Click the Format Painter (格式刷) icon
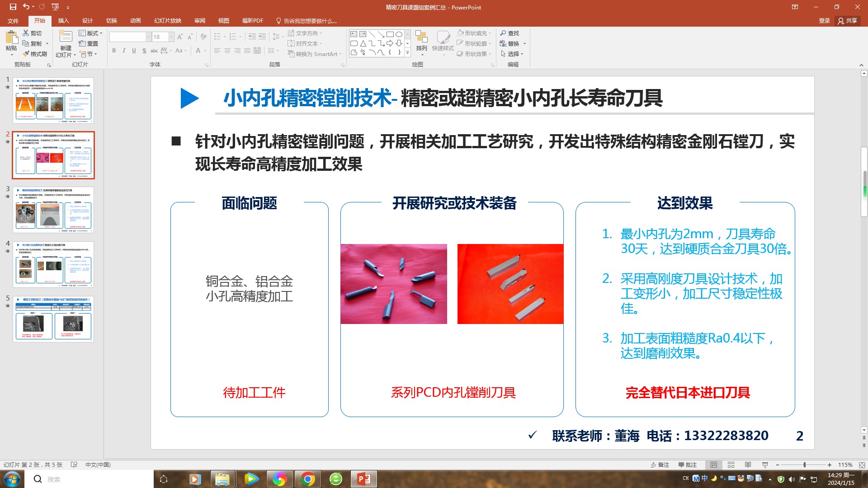This screenshot has width=868, height=488. 26,54
